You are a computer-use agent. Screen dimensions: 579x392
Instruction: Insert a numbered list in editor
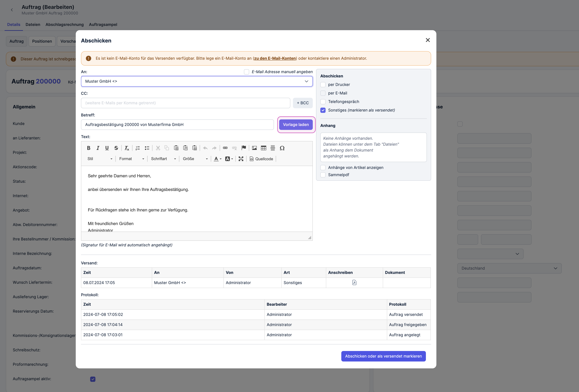(138, 148)
